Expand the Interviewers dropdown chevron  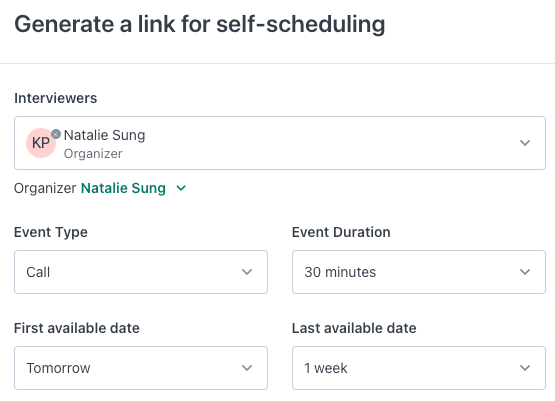click(525, 143)
